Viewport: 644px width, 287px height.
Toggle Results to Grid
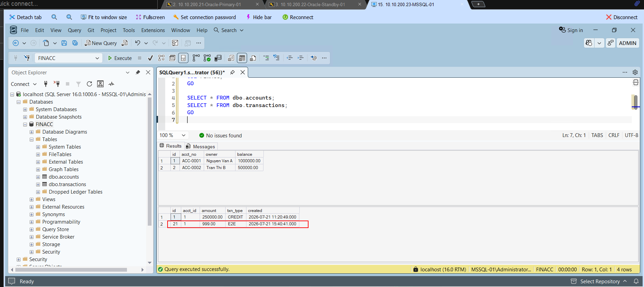[242, 58]
